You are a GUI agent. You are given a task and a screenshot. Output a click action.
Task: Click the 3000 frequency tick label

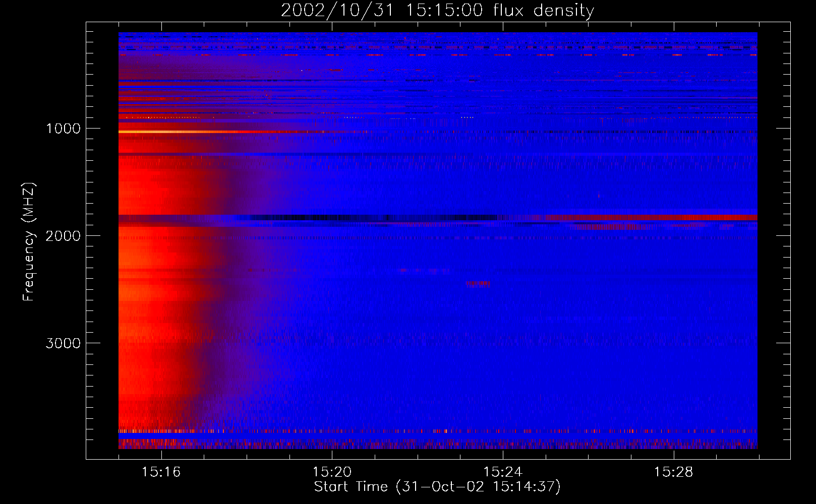[63, 343]
